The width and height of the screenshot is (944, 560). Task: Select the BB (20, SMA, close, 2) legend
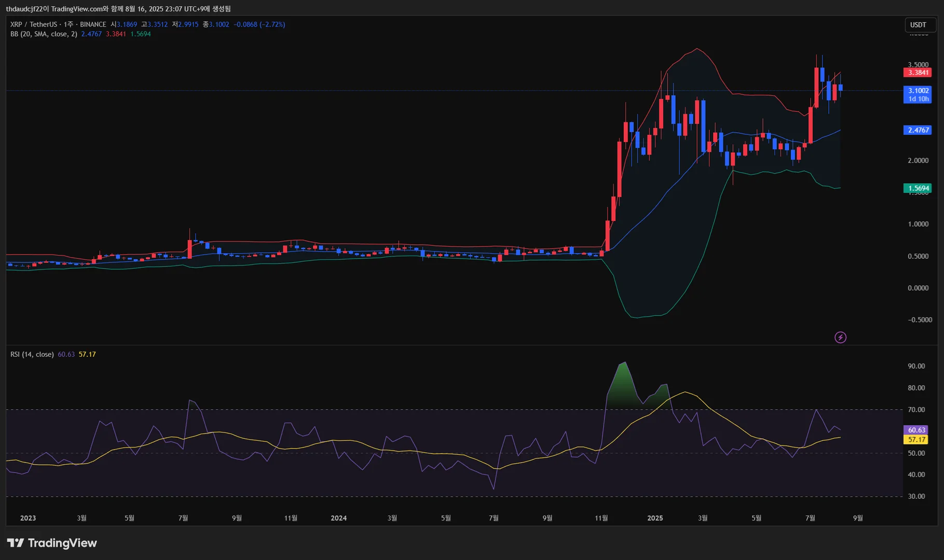click(x=44, y=34)
